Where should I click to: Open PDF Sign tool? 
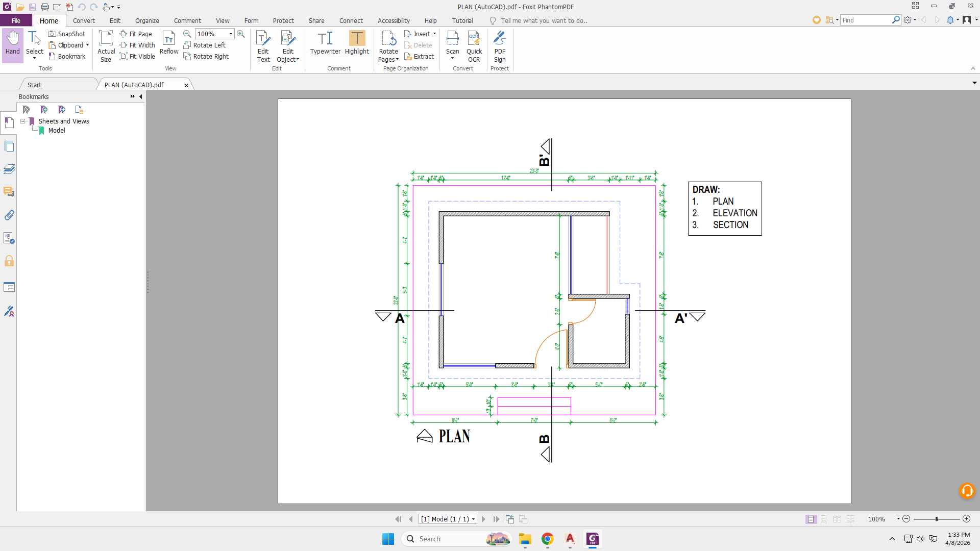tap(500, 46)
